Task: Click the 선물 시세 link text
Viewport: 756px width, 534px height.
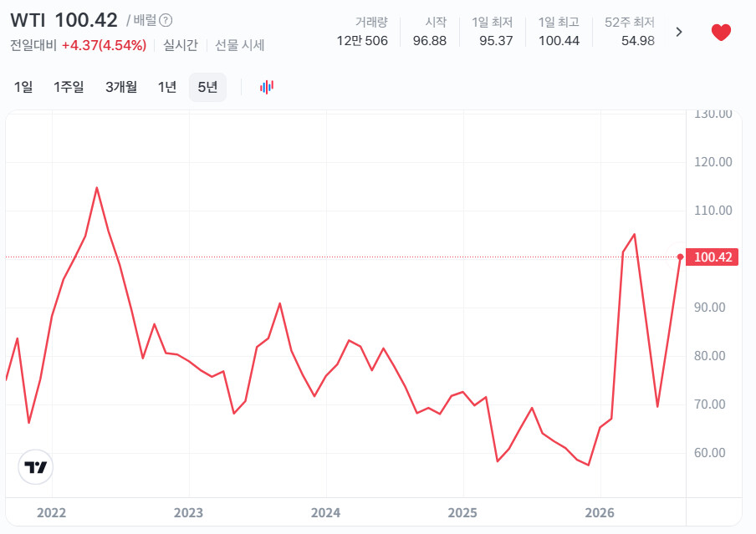Action: click(240, 45)
